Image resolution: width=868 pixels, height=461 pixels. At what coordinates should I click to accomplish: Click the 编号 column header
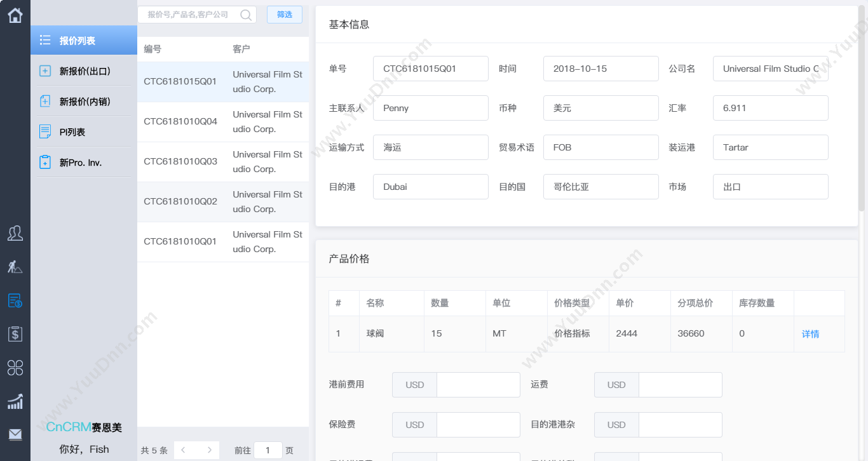(x=153, y=49)
